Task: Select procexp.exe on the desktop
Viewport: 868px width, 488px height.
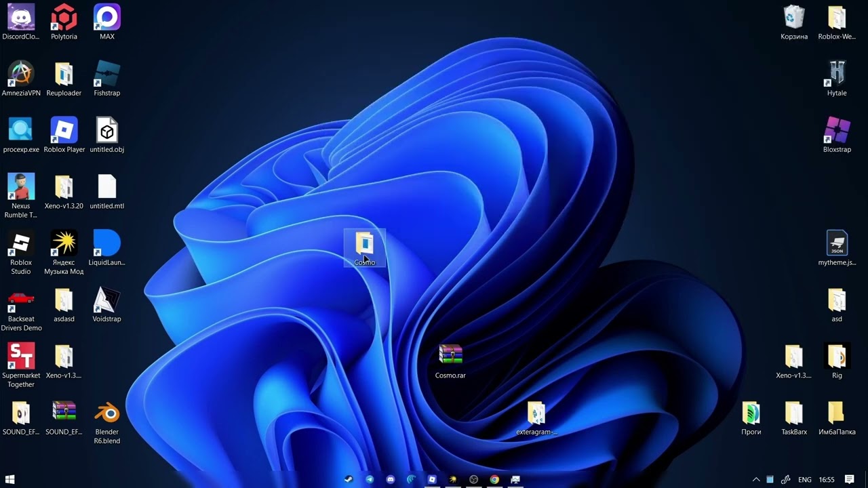Action: pyautogui.click(x=21, y=135)
